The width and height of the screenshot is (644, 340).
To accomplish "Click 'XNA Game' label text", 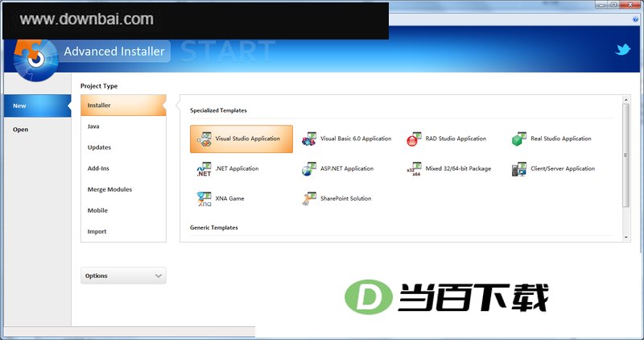I will click(x=229, y=198).
